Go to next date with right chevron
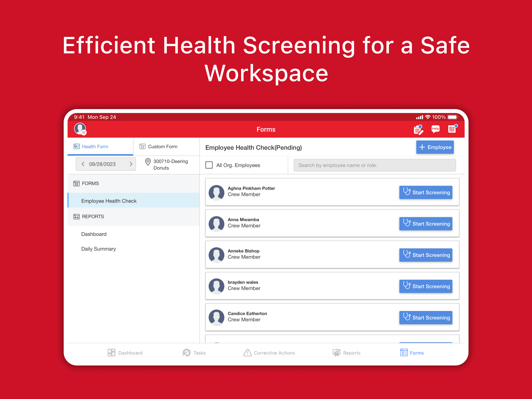532x399 pixels. [131, 164]
